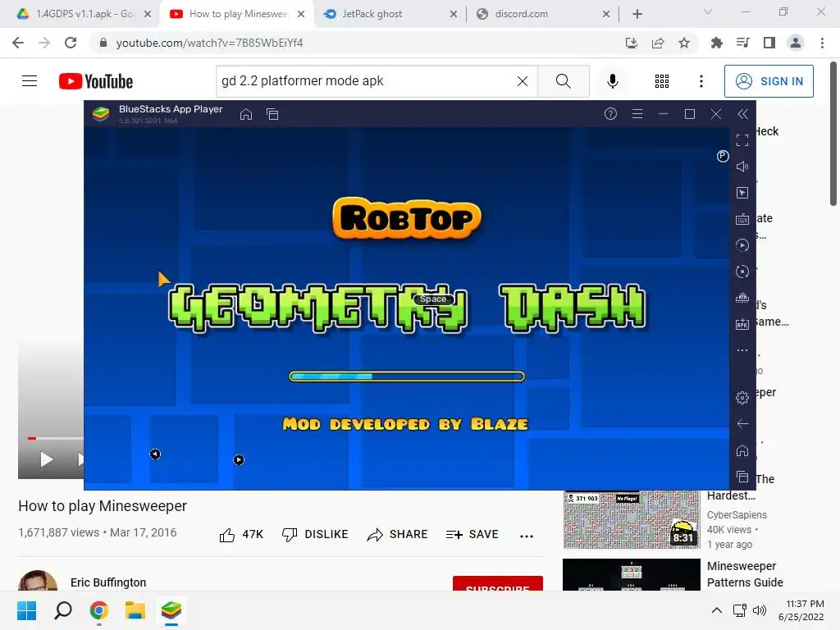Play the YouTube video
This screenshot has width=840, height=630.
pos(47,459)
